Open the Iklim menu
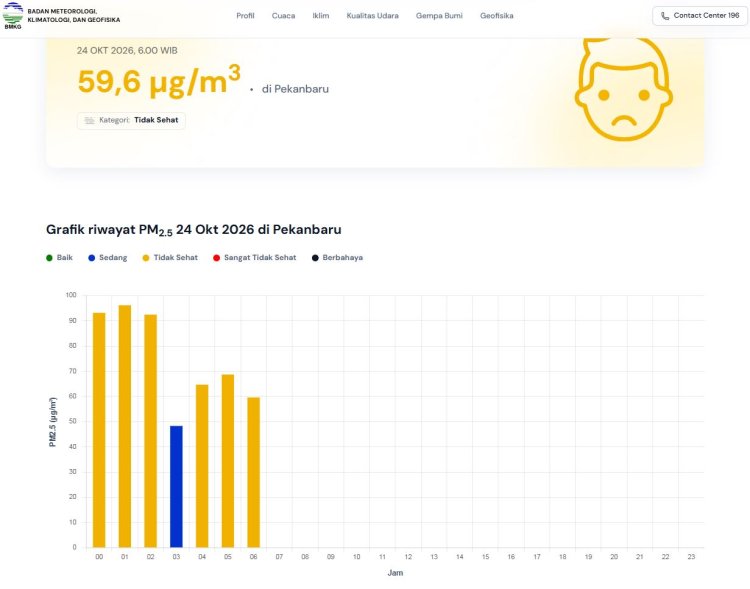The image size is (750, 589). pos(320,16)
